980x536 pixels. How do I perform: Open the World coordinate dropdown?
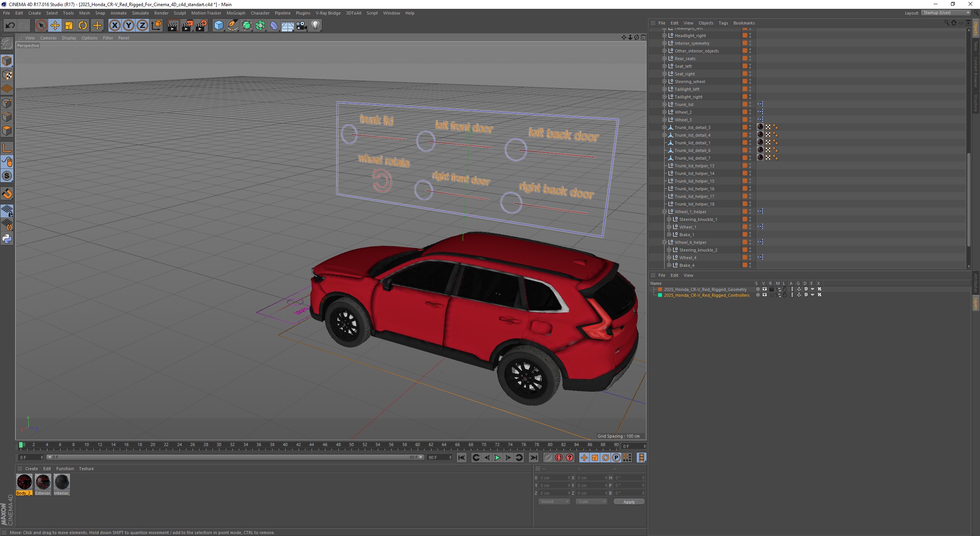click(554, 502)
